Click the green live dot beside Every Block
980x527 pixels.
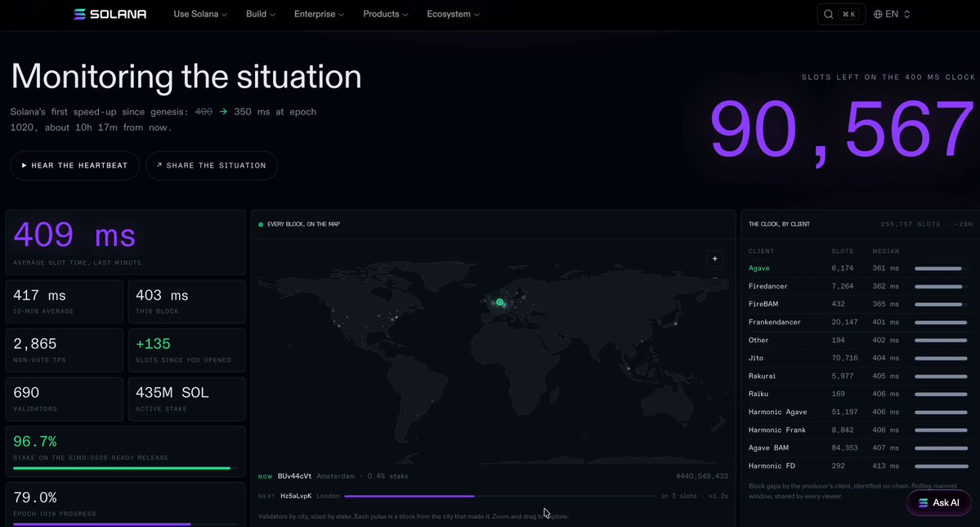point(261,224)
